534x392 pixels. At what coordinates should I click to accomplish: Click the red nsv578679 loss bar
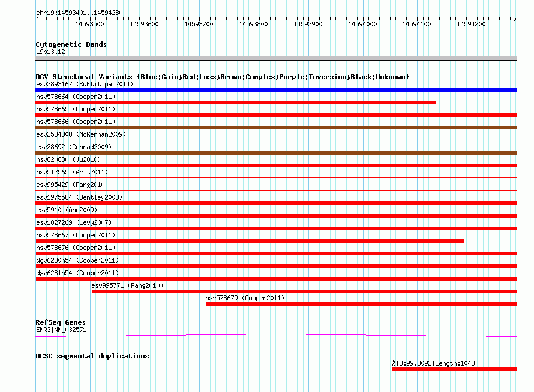[361, 304]
